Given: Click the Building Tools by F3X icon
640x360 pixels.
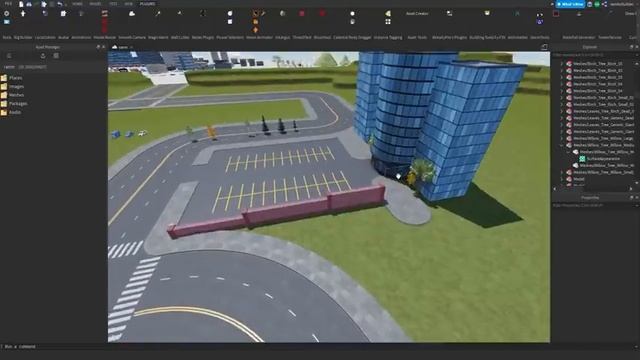Looking at the screenshot, I should click(487, 13).
